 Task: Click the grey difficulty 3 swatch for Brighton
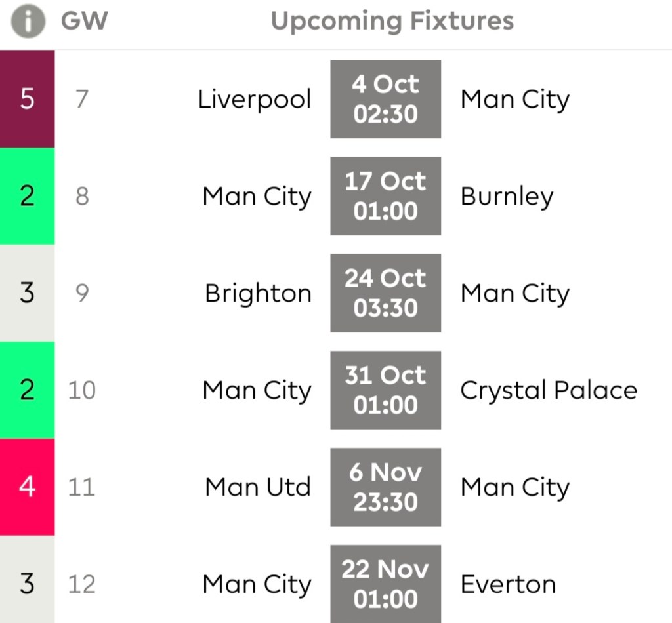point(27,293)
